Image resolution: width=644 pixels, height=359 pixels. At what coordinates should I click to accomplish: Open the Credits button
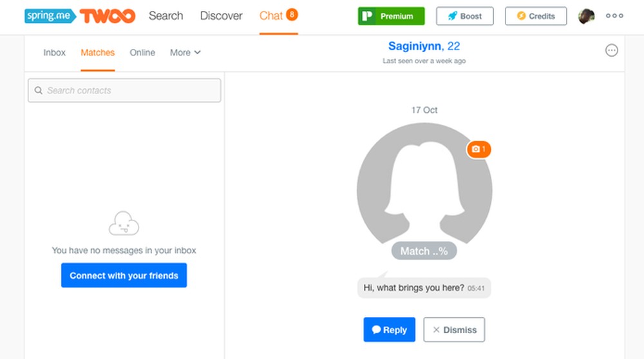point(536,16)
